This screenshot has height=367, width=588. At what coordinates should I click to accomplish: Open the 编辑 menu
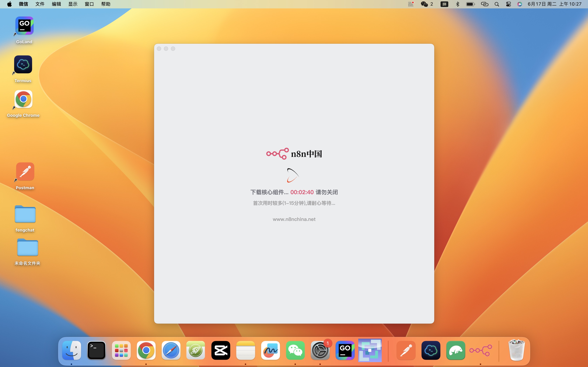point(56,4)
